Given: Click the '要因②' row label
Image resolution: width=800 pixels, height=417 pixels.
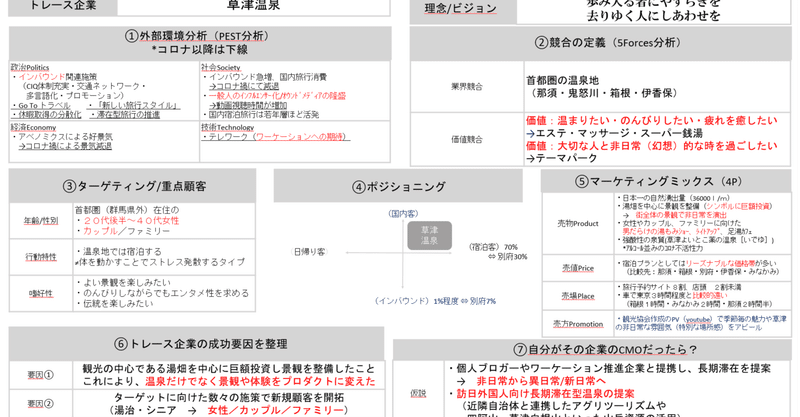Looking at the screenshot, I should [41, 404].
